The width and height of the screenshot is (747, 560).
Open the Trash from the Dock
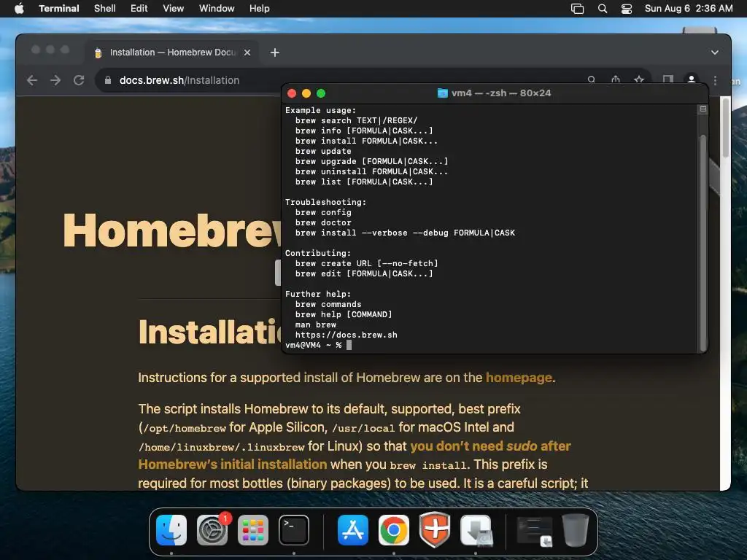pos(576,530)
